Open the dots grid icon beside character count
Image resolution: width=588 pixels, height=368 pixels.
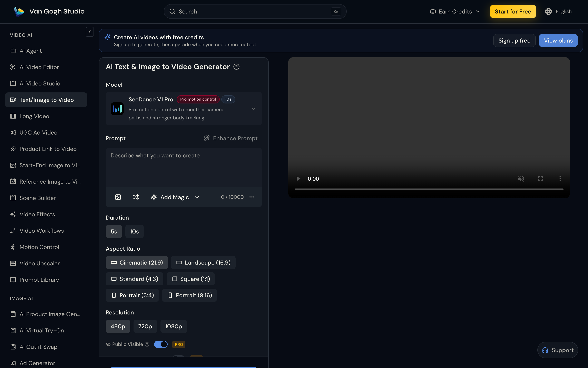coord(252,197)
